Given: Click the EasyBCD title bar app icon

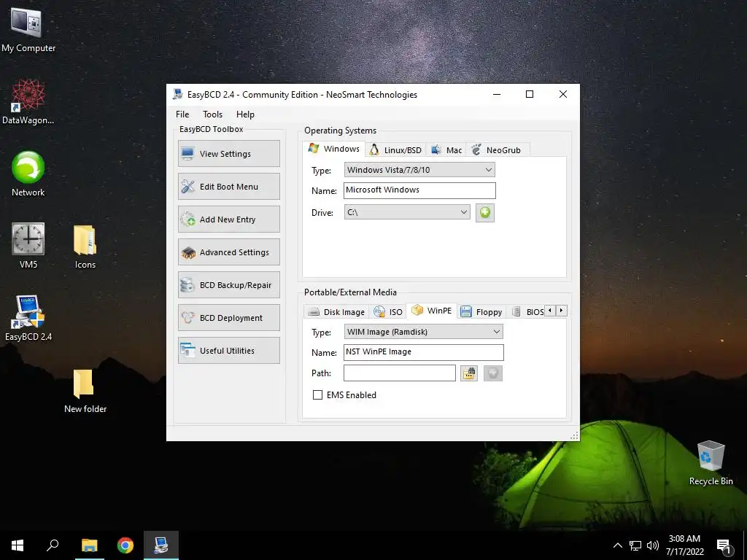Looking at the screenshot, I should coord(178,94).
